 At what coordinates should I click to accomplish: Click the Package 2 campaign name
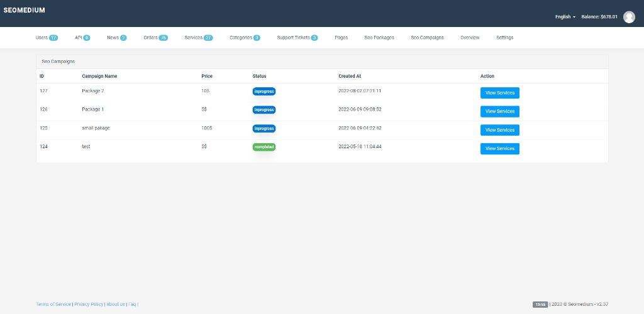click(93, 91)
